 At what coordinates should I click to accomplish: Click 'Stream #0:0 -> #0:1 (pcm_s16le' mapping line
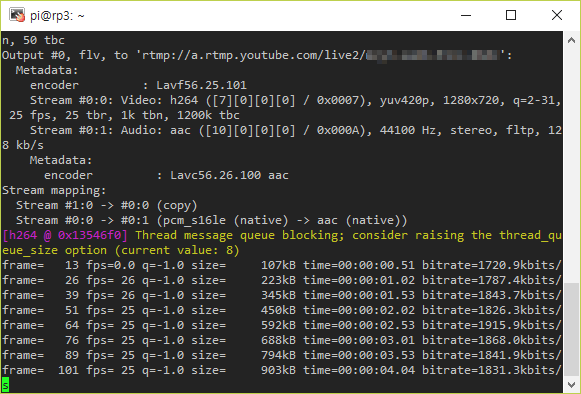point(212,220)
